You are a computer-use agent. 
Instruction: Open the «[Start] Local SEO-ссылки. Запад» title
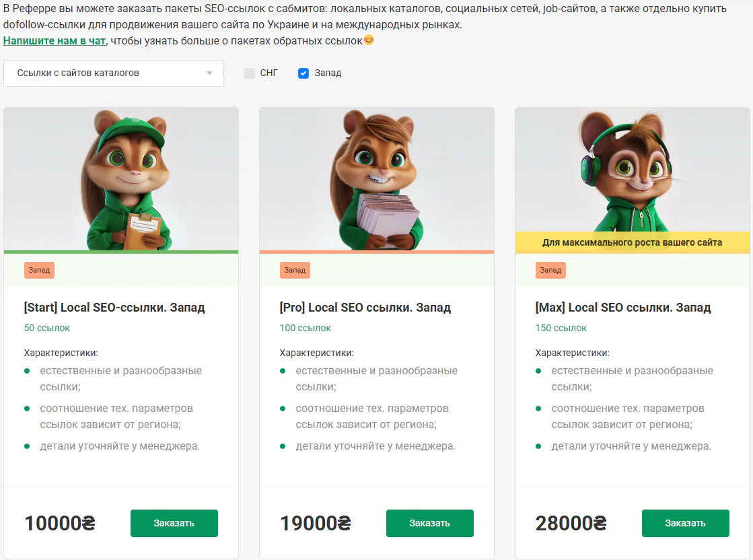click(114, 308)
